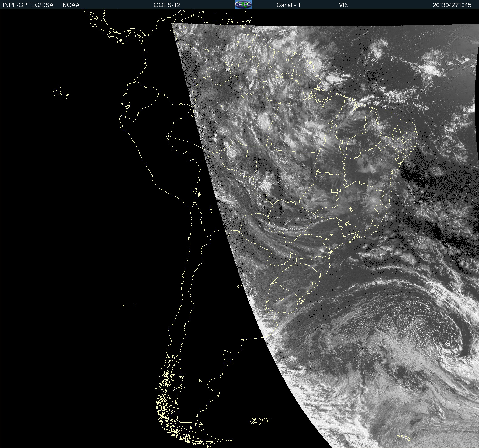Click the VIS channel label
Image resolution: width=479 pixels, height=448 pixels.
click(x=343, y=5)
